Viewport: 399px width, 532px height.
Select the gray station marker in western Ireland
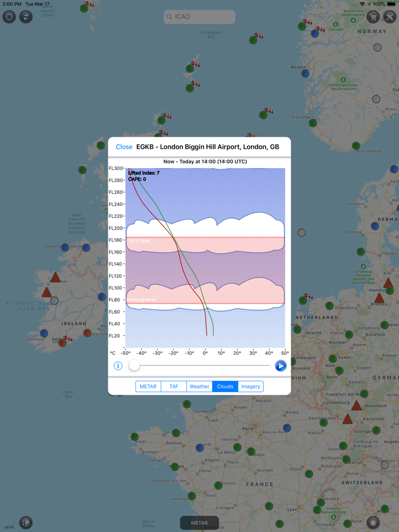[54, 300]
